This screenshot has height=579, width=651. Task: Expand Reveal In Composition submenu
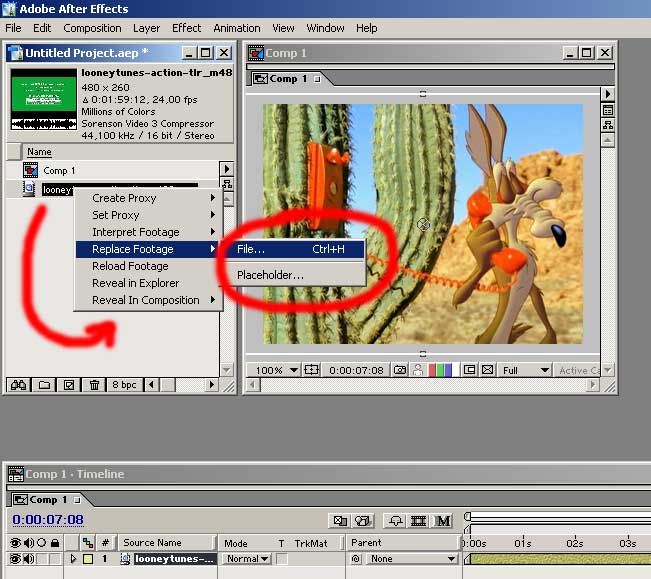[148, 300]
